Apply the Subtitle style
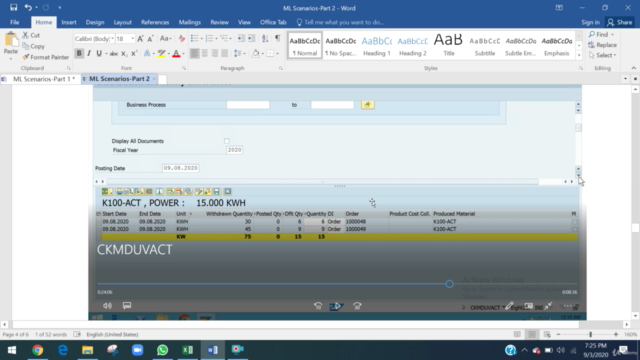Viewport: 640px width, 360px height. 484,46
